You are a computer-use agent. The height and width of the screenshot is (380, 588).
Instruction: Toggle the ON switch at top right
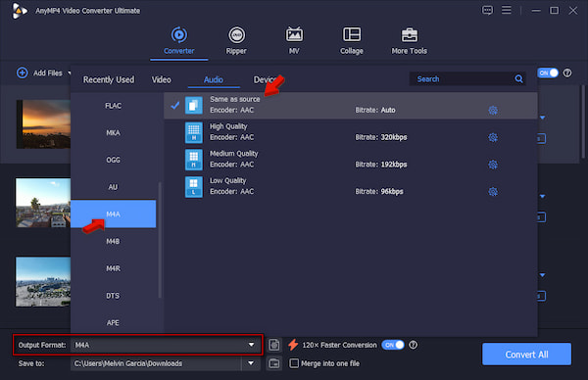pyautogui.click(x=548, y=72)
